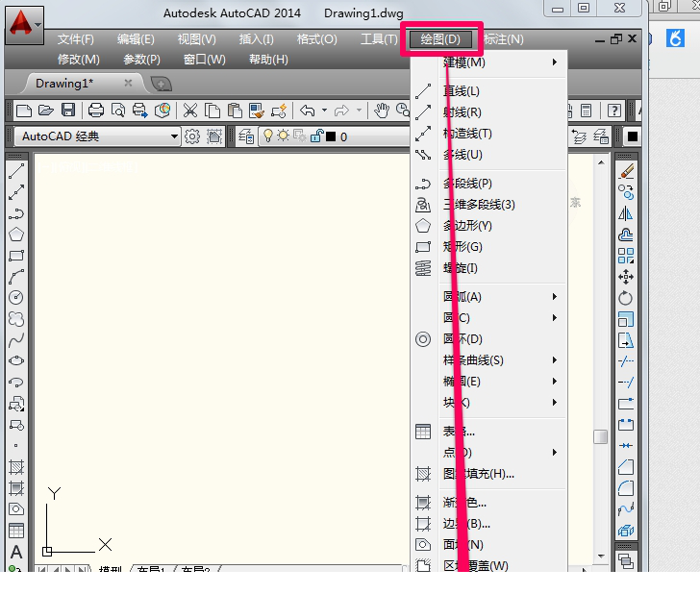Click the Help question mark icon

614,111
